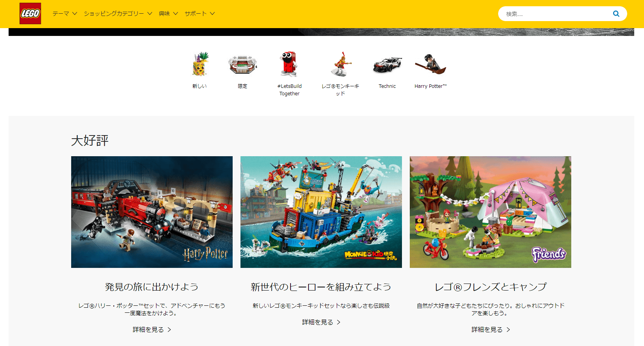The height and width of the screenshot is (346, 644).
Task: Click the レゴ®フレンズとキャンプ heading
Action: (490, 287)
